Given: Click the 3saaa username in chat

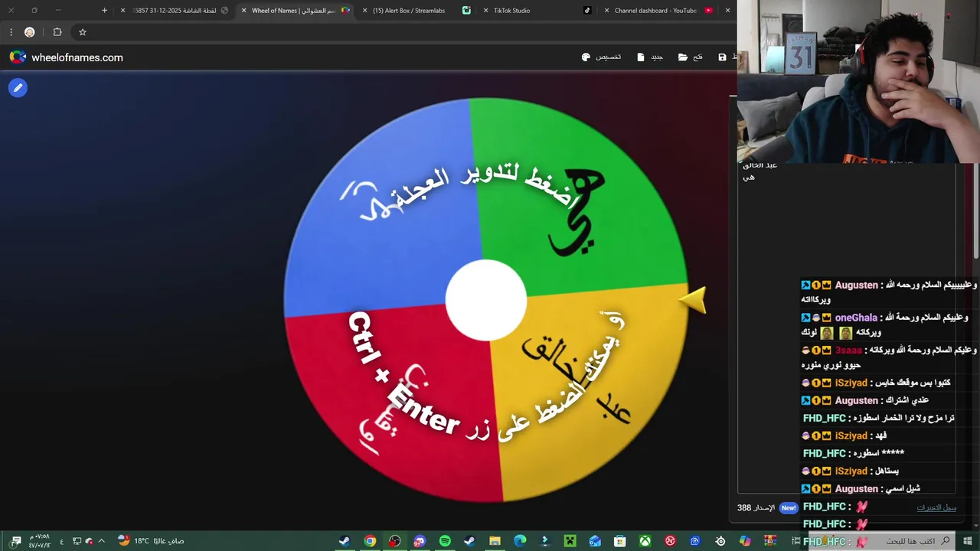Looking at the screenshot, I should [848, 350].
